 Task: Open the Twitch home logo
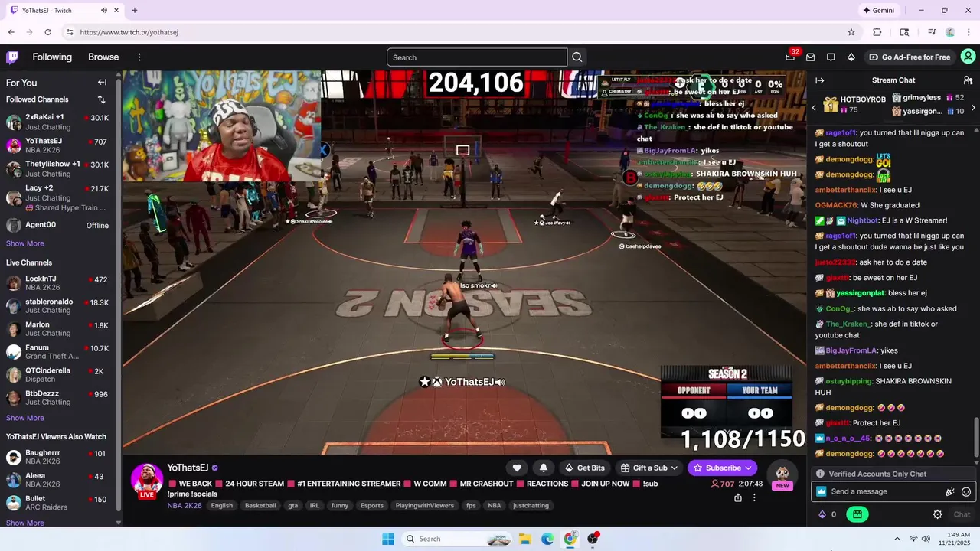click(12, 57)
